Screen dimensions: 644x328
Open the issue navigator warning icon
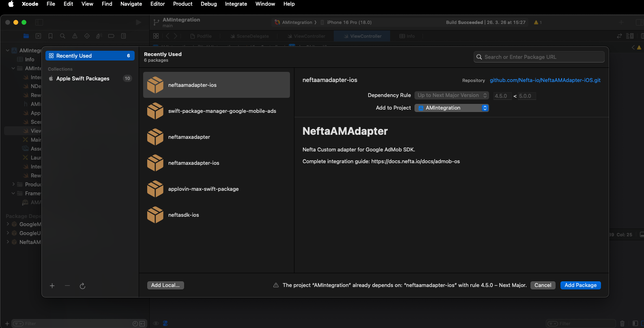click(75, 36)
